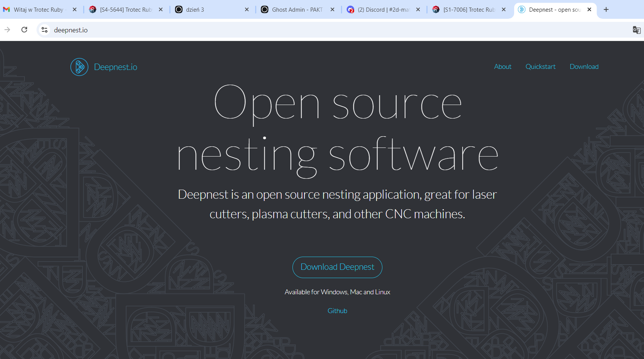Open the Google Translate icon
The height and width of the screenshot is (359, 644).
pos(636,30)
